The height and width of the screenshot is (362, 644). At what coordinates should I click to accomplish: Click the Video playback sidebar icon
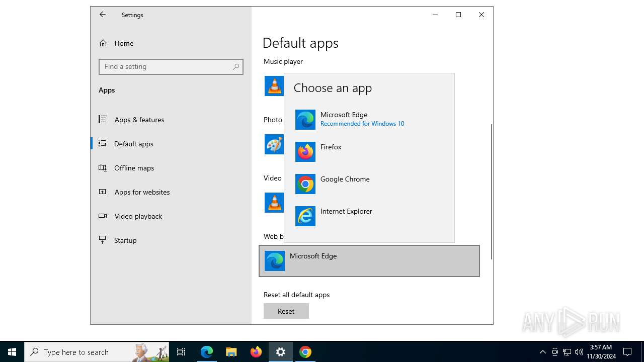point(103,216)
